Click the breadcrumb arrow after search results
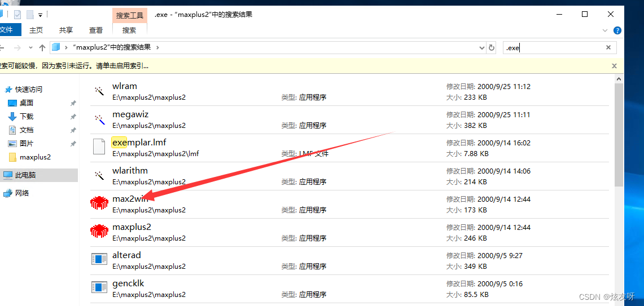Viewport: 644px width, 306px height. [x=157, y=47]
